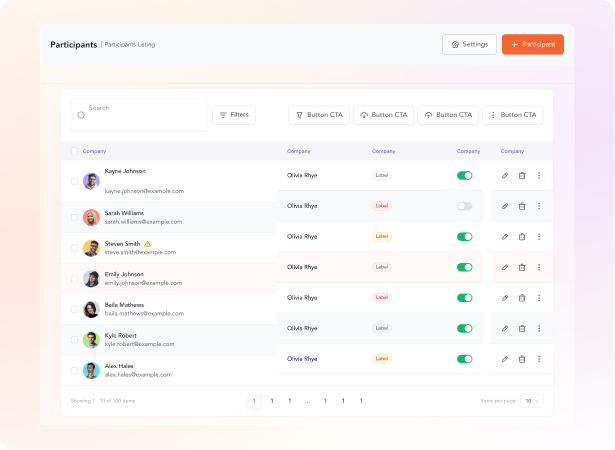Tick the checkbox next to Steven Smith
Screen dimensions: 615x450
click(74, 248)
